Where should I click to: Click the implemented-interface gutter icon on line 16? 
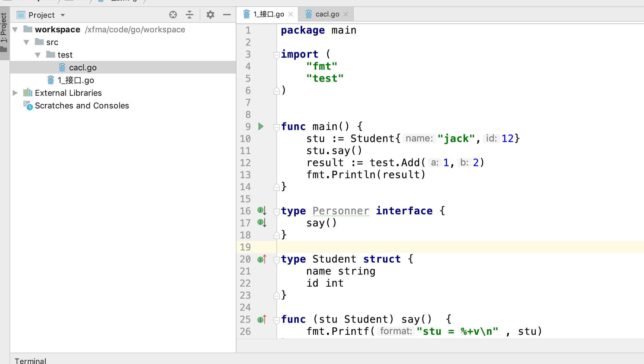point(261,211)
